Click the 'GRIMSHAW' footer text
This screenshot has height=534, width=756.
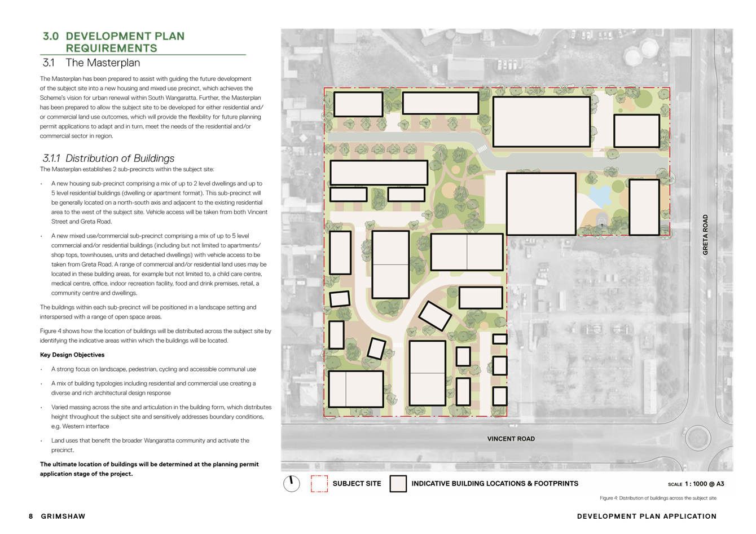pyautogui.click(x=63, y=516)
